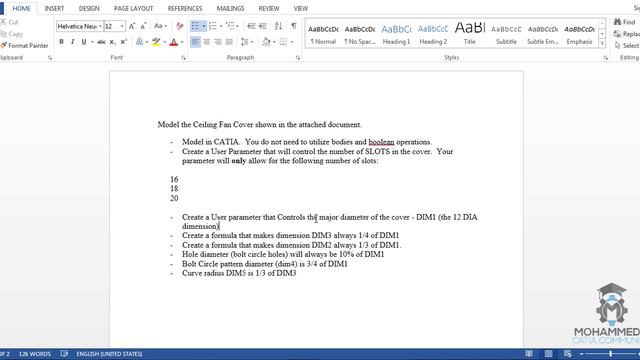Apply Normal style

323,34
